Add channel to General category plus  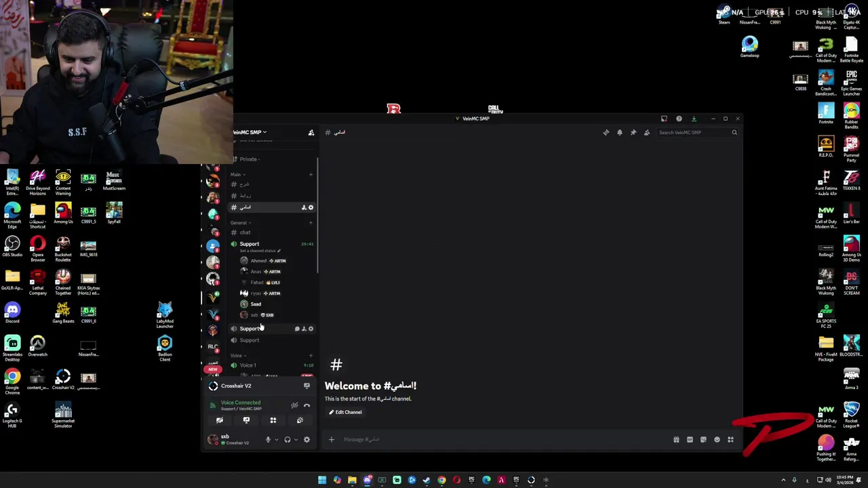coord(311,222)
